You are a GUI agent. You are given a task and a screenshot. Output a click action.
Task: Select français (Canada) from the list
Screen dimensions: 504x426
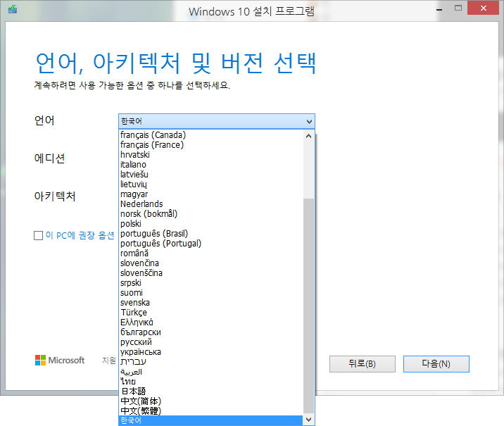211,135
